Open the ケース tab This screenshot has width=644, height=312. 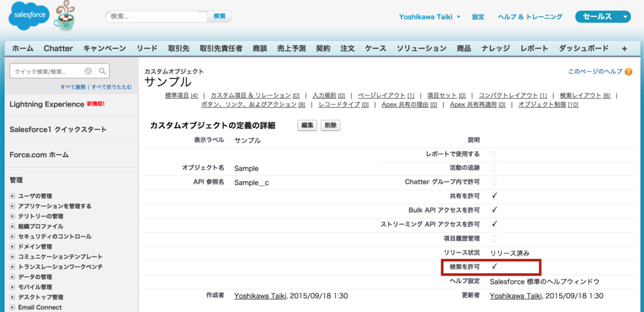[x=375, y=48]
